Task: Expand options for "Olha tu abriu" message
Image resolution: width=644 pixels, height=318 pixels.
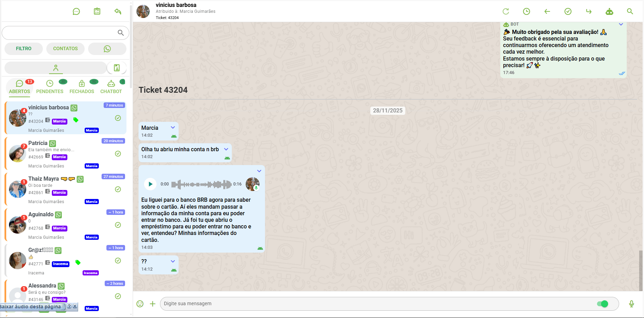Action: [226, 149]
